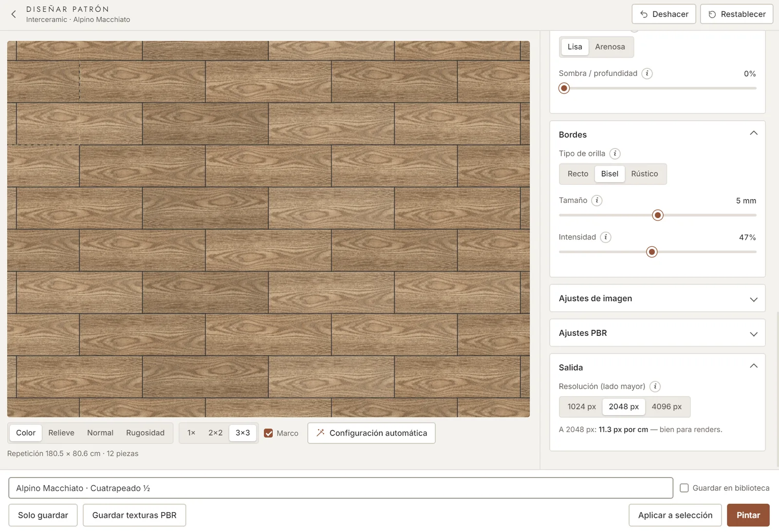The image size is (779, 532).
Task: Click Aplicar a selección button
Action: point(675,515)
